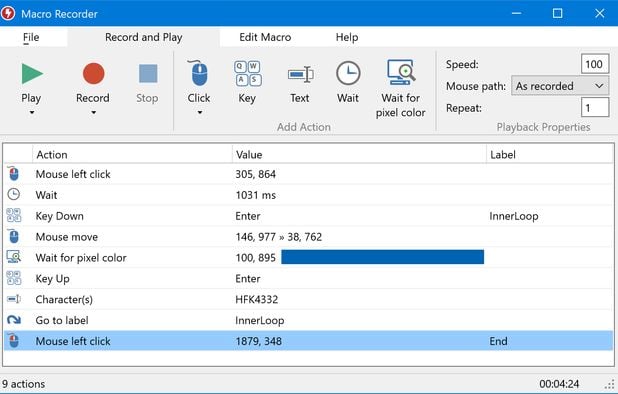
Task: Click the text icon of Character(s) row
Action: click(x=14, y=299)
